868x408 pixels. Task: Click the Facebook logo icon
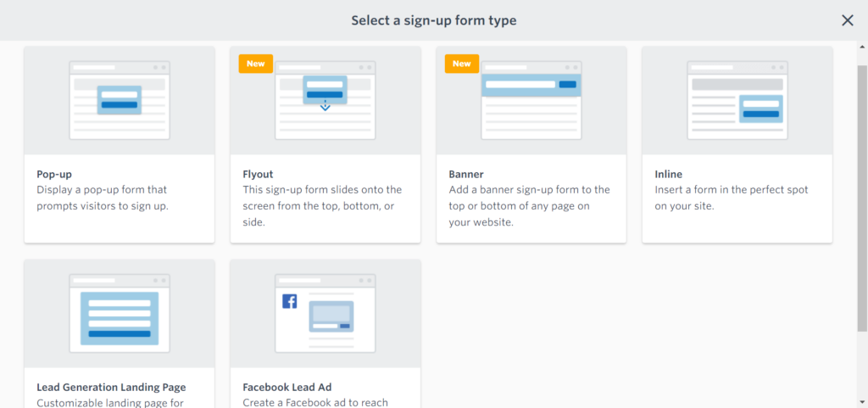tap(290, 301)
